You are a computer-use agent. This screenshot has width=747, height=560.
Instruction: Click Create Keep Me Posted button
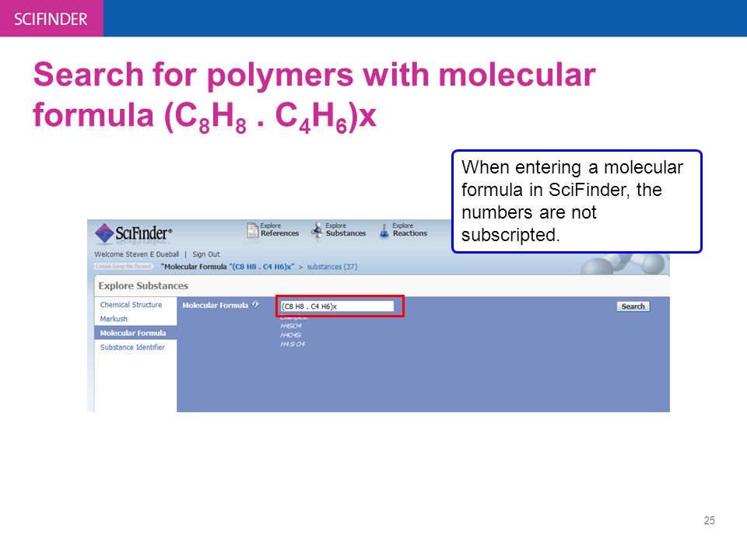[x=124, y=267]
